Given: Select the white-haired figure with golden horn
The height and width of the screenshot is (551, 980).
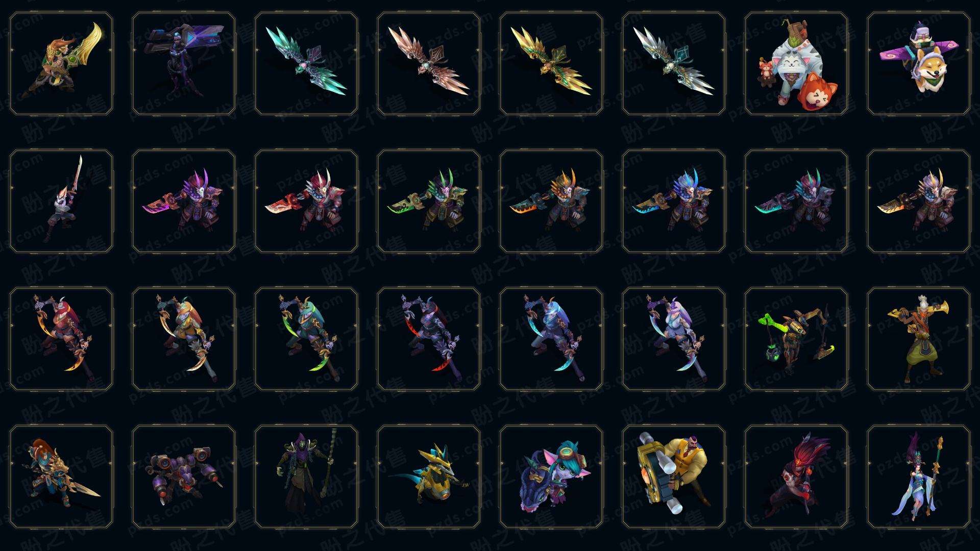Looking at the screenshot, I should [919, 339].
